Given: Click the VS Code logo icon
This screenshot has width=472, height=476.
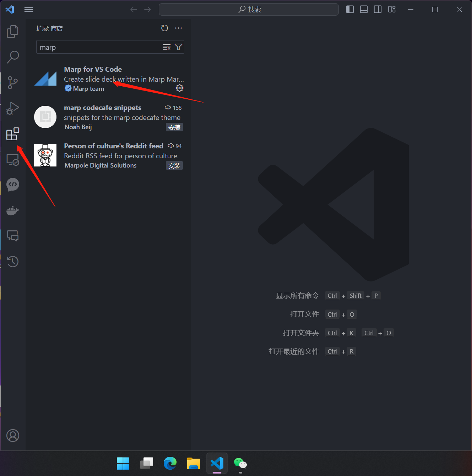Looking at the screenshot, I should click(x=10, y=10).
